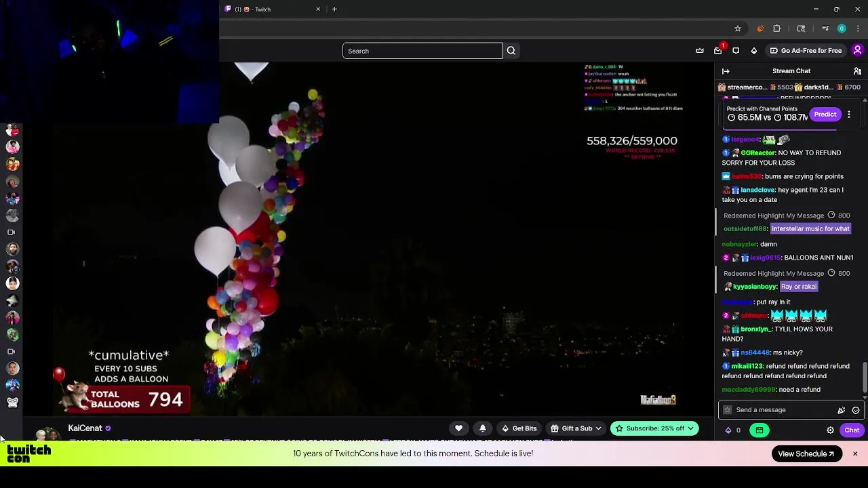The height and width of the screenshot is (488, 868).
Task: Click Go Ad-Free for Free button
Action: [x=806, y=51]
